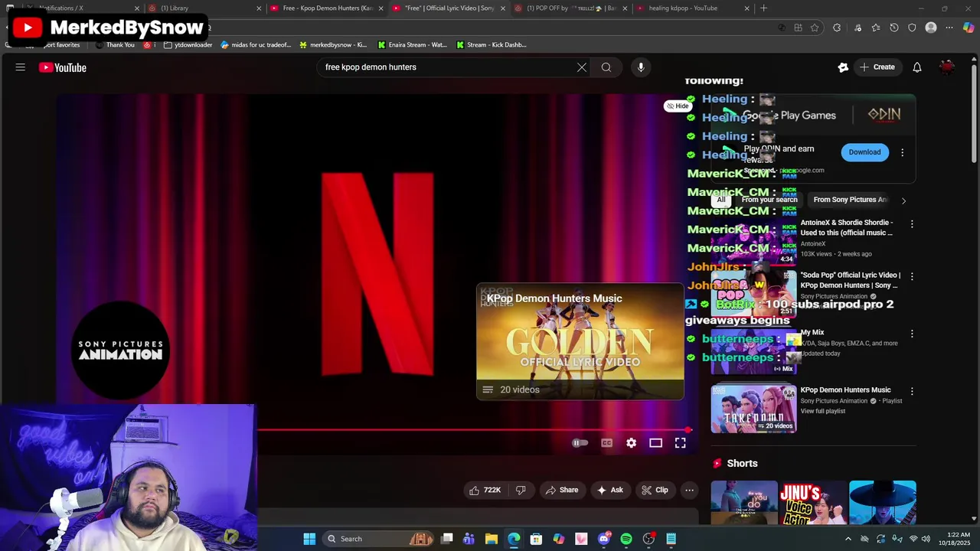This screenshot has height=551, width=980.
Task: Open options for KPop Demon Hunters Music playlist
Action: tap(911, 391)
